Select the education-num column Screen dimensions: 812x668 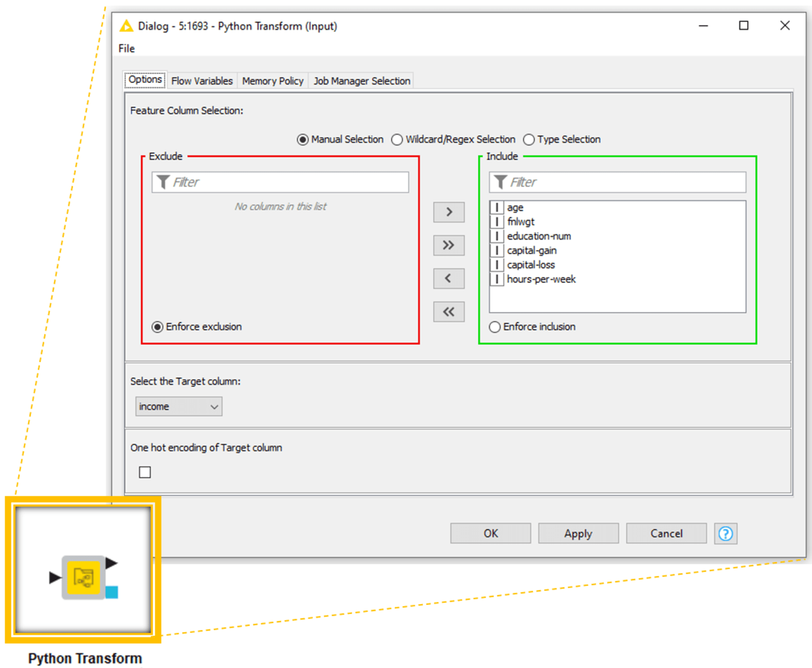click(x=617, y=236)
